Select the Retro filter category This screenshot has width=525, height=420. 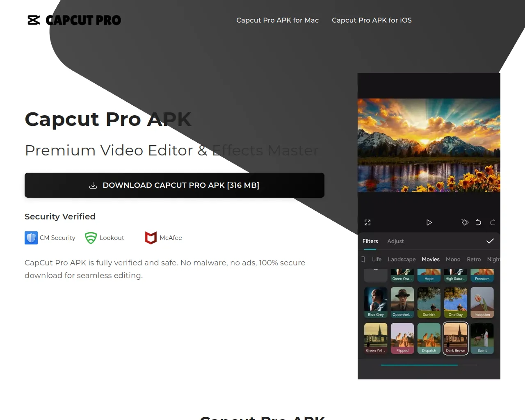point(474,259)
